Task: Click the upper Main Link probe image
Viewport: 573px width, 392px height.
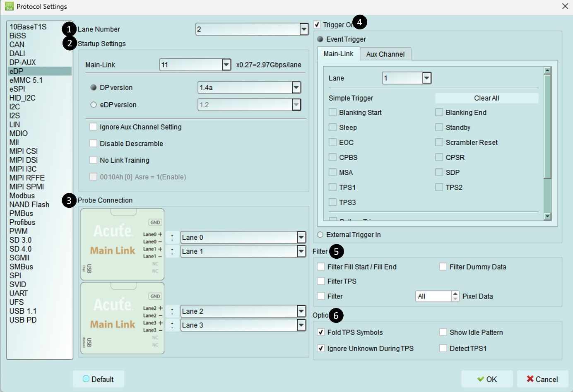Action: [x=123, y=244]
